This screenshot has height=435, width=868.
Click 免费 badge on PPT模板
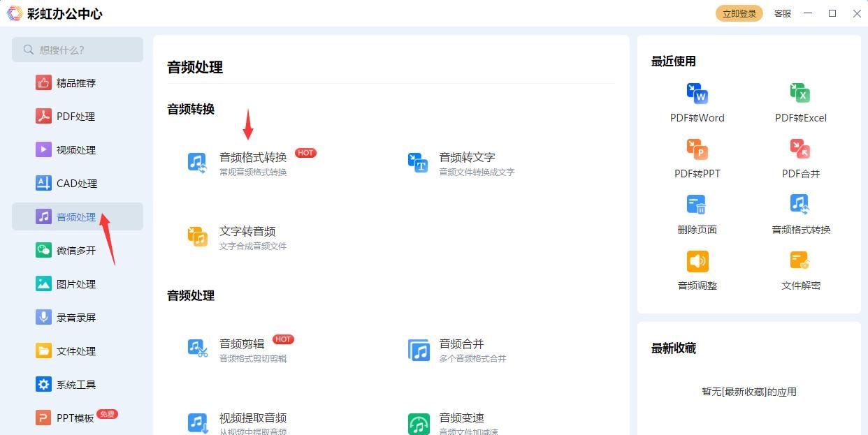click(x=107, y=414)
